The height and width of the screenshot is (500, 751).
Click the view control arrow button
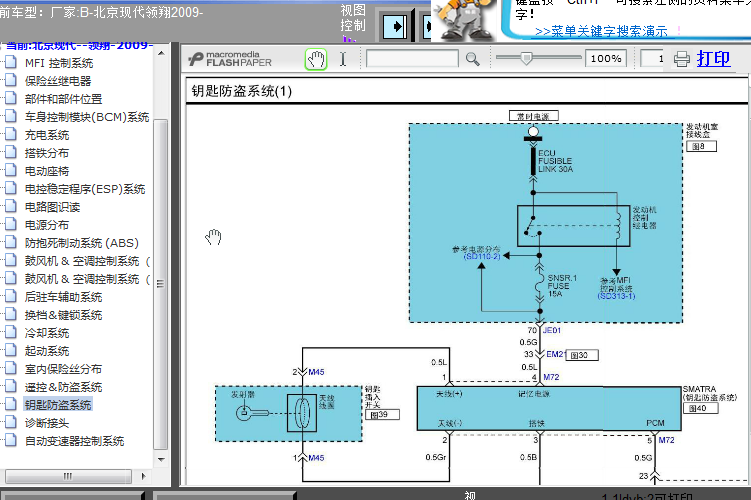coord(396,26)
